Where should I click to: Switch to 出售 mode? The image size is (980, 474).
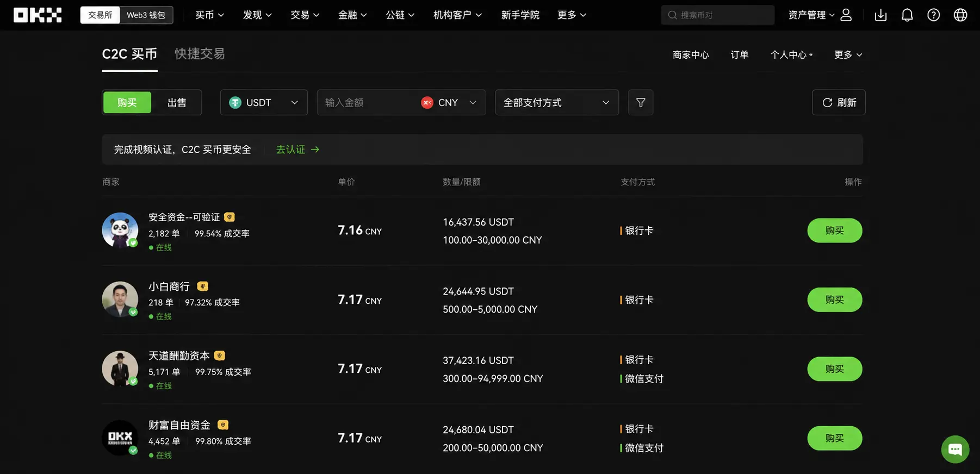(177, 102)
